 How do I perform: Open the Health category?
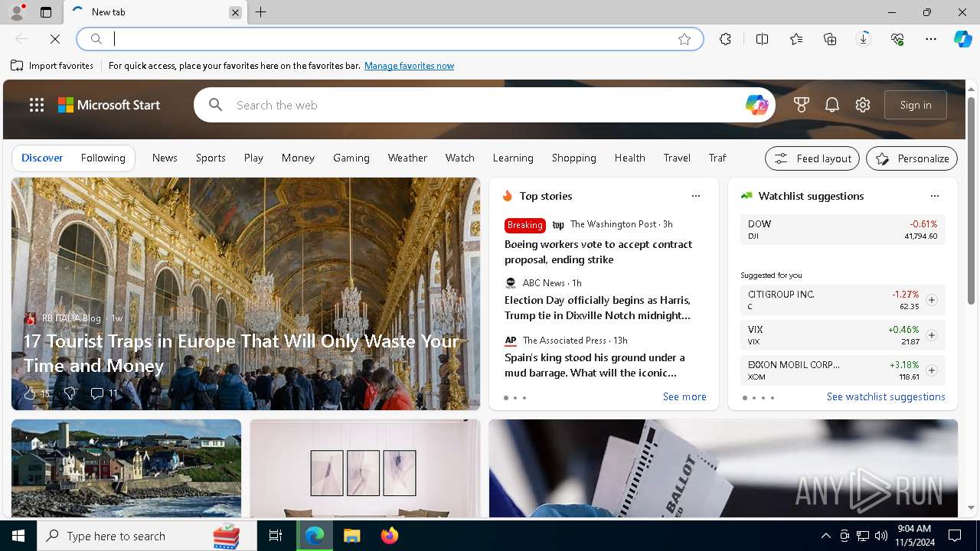(x=630, y=158)
